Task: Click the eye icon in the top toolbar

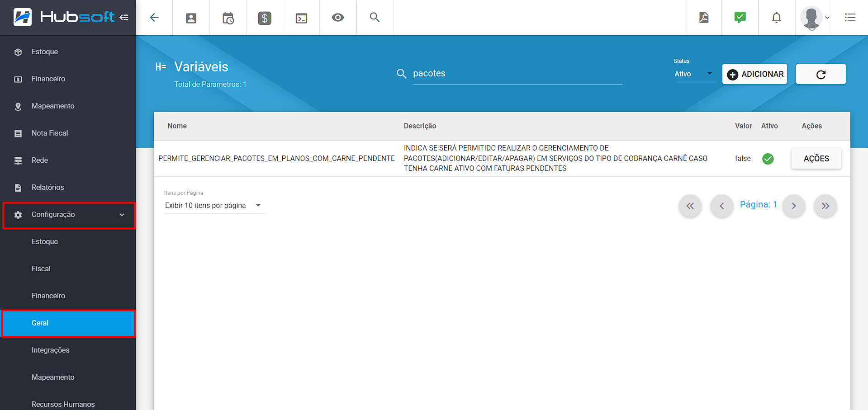Action: click(x=338, y=18)
